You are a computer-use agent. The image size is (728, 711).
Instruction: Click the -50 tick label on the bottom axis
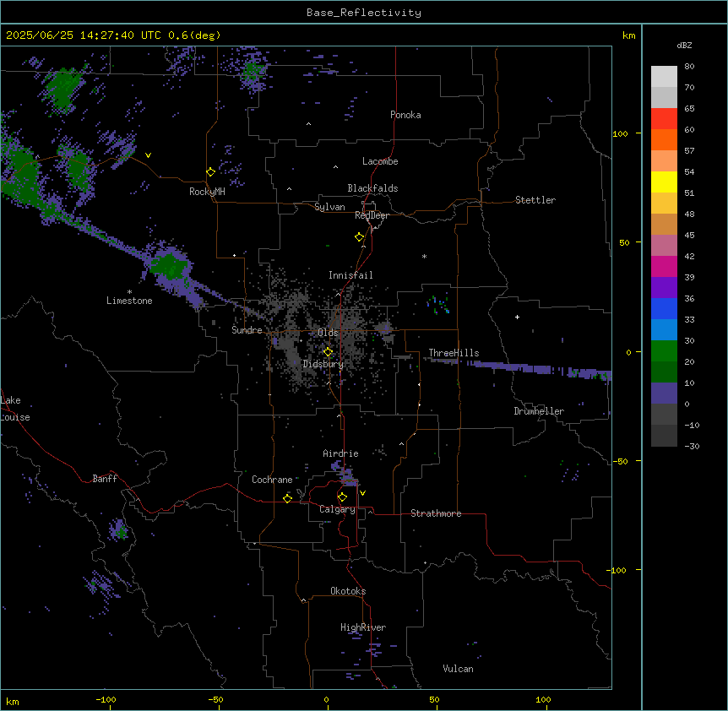[215, 699]
